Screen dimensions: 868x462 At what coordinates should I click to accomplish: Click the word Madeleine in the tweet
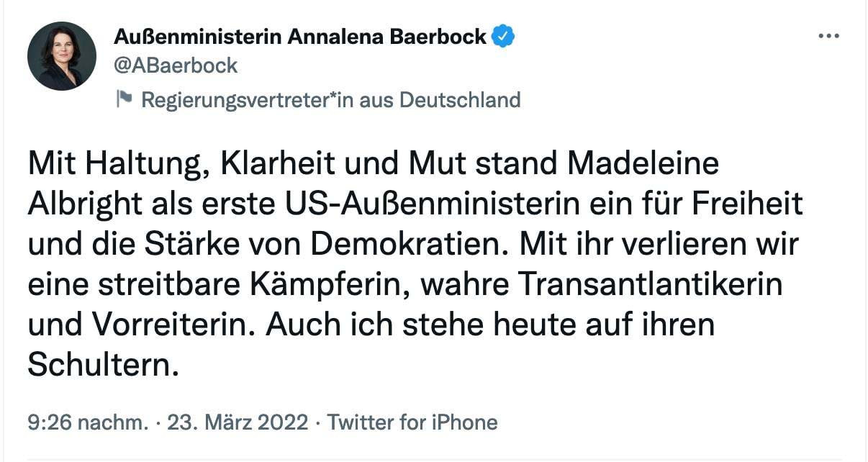pos(643,164)
